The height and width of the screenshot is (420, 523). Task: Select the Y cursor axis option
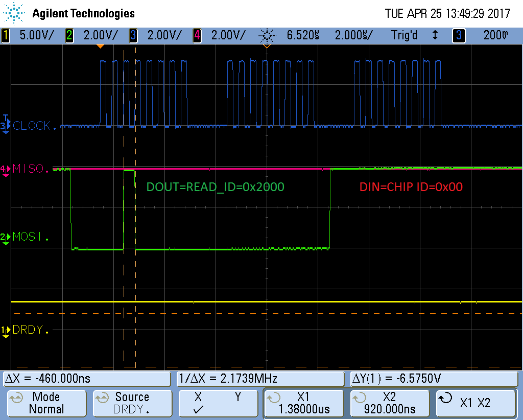pyautogui.click(x=238, y=397)
